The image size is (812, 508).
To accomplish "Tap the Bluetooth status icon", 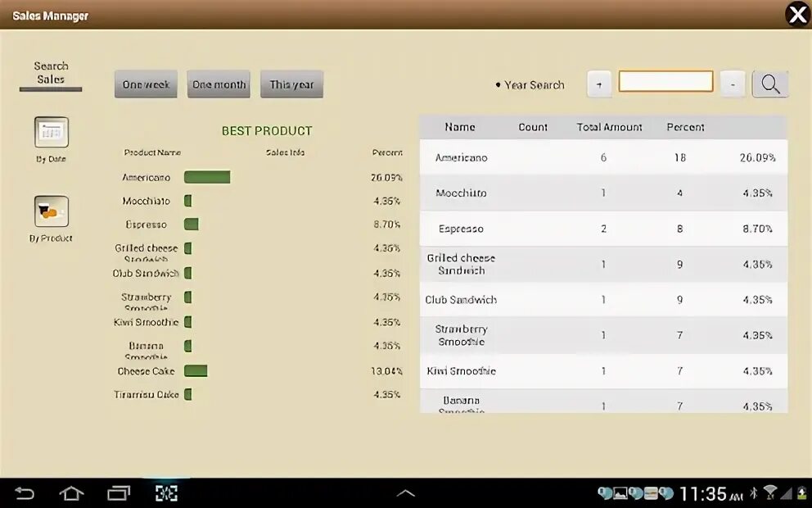I will [x=755, y=493].
